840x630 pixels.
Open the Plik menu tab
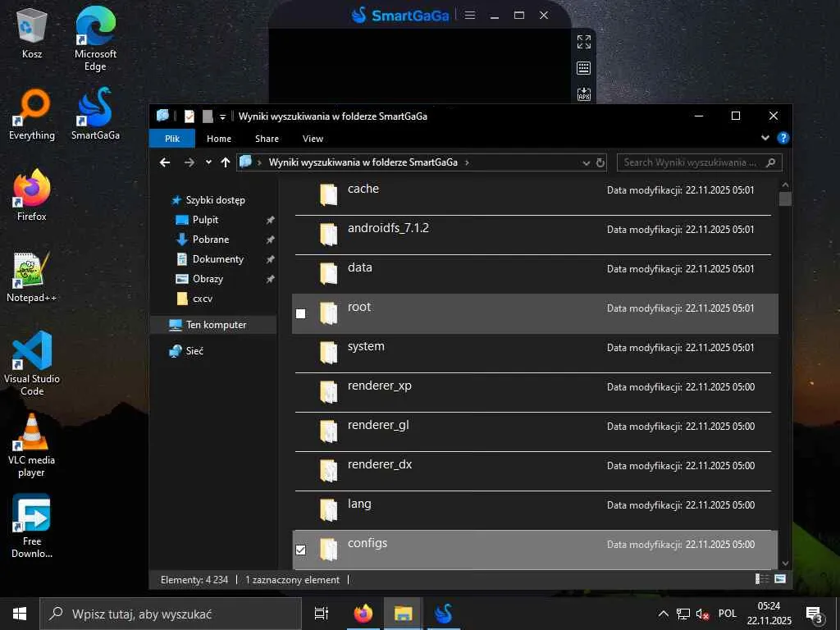pos(172,138)
